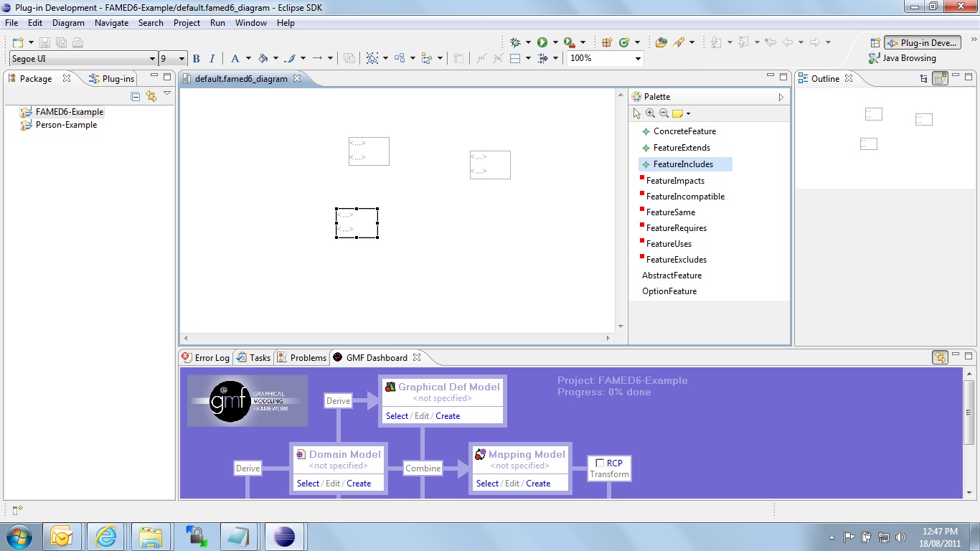
Task: Open the Navigate menu
Action: pyautogui.click(x=111, y=23)
